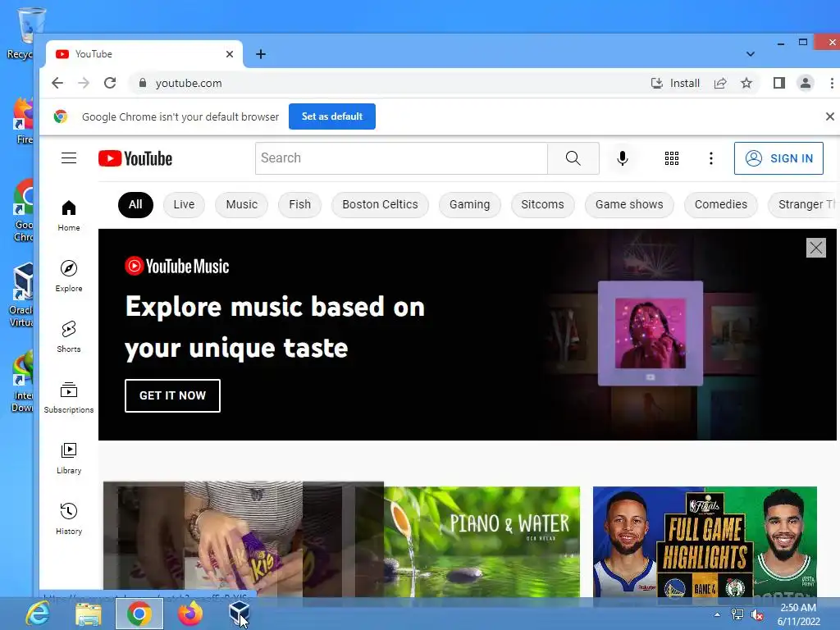Select the Boston Celtics chip
The image size is (840, 630).
pos(380,204)
